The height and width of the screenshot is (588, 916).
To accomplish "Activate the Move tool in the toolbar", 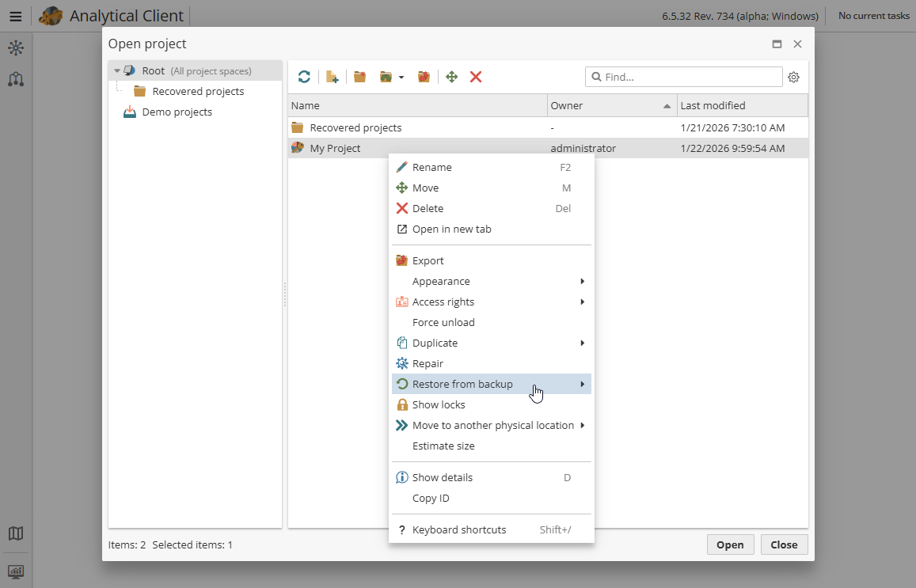I will [x=451, y=77].
